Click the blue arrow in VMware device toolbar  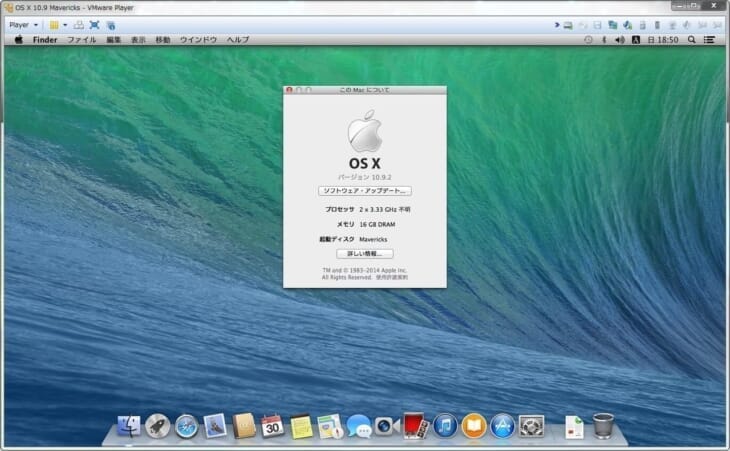point(557,25)
